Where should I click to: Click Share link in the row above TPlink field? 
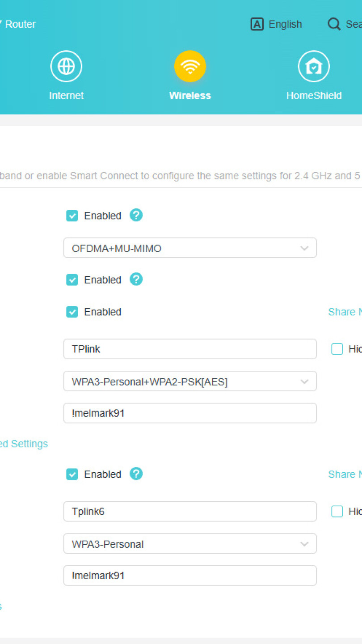coord(345,312)
